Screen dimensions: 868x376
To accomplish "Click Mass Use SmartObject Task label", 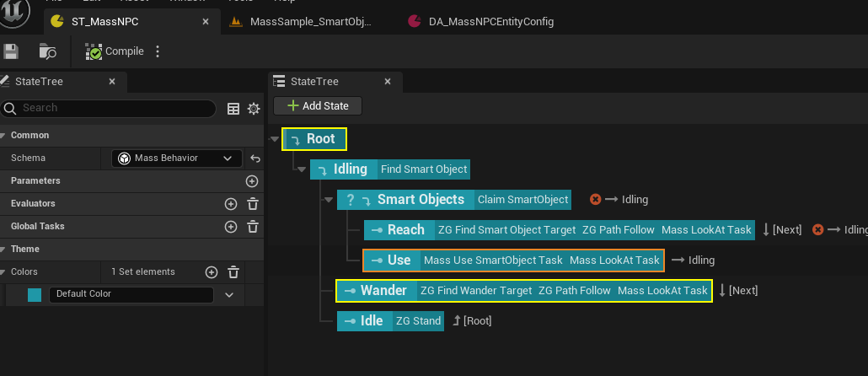I will (493, 261).
